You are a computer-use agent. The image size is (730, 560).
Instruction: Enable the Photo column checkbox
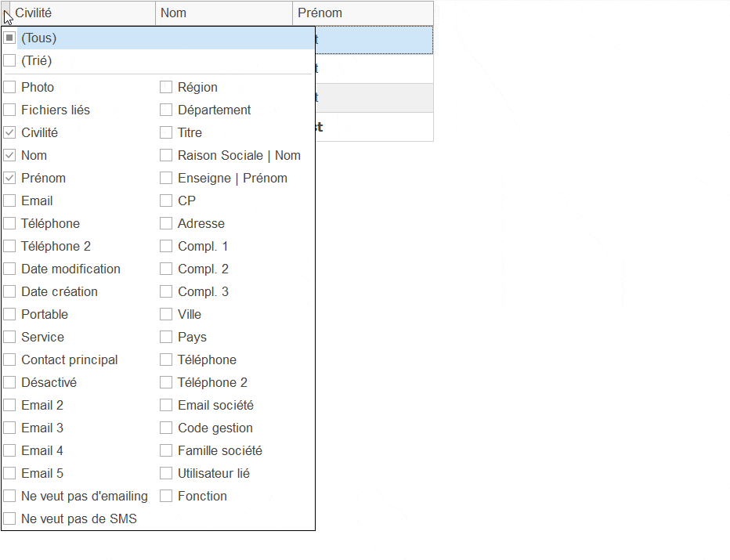[9, 87]
